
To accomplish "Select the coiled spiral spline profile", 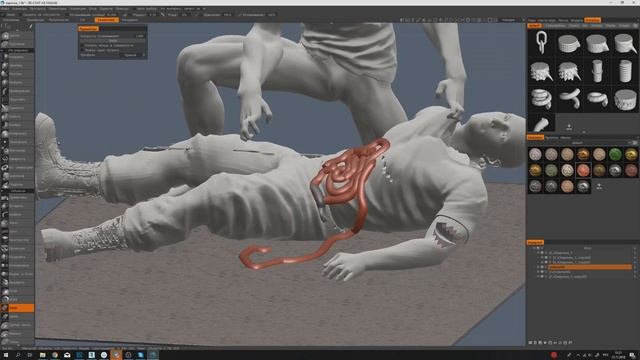I will tap(542, 99).
